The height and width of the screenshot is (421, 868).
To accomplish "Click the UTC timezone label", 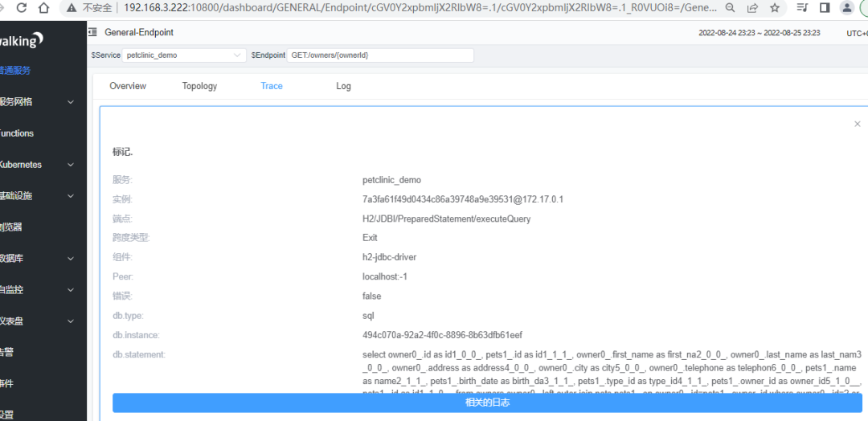I will (857, 33).
